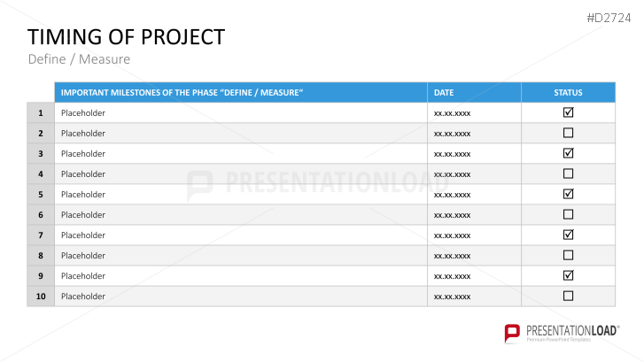Select the date field in row 5

click(452, 195)
